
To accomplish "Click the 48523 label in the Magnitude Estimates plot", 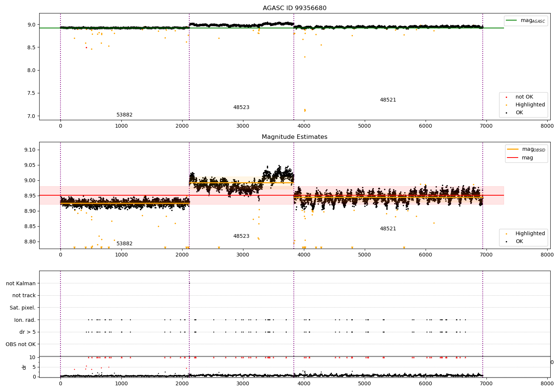I will coord(241,236).
